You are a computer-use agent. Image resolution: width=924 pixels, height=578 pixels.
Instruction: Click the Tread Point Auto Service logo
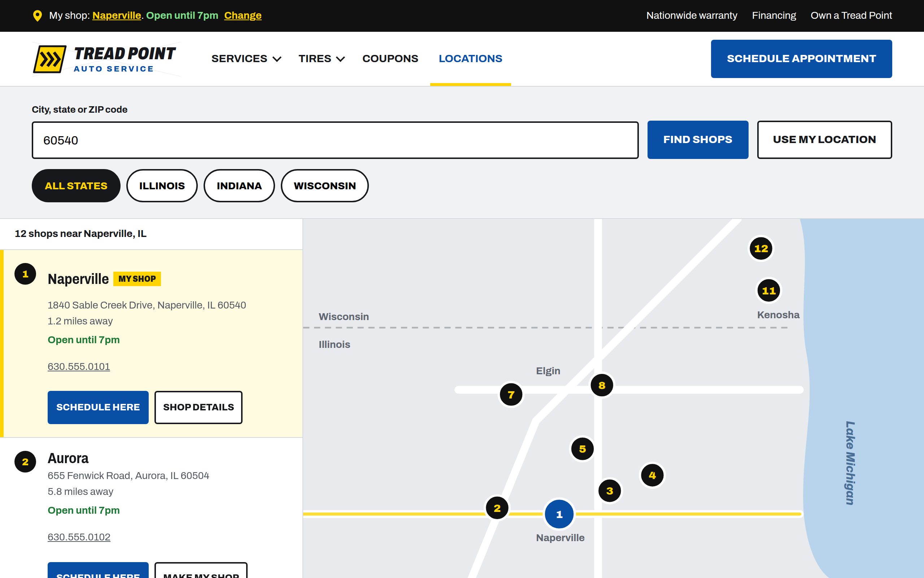point(106,59)
